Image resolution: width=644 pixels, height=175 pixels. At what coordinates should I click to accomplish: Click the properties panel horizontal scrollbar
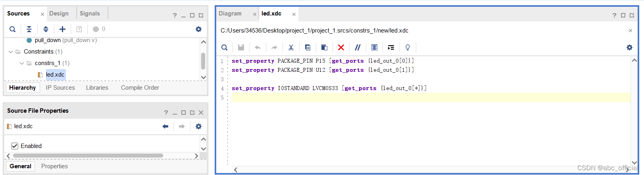88,156
